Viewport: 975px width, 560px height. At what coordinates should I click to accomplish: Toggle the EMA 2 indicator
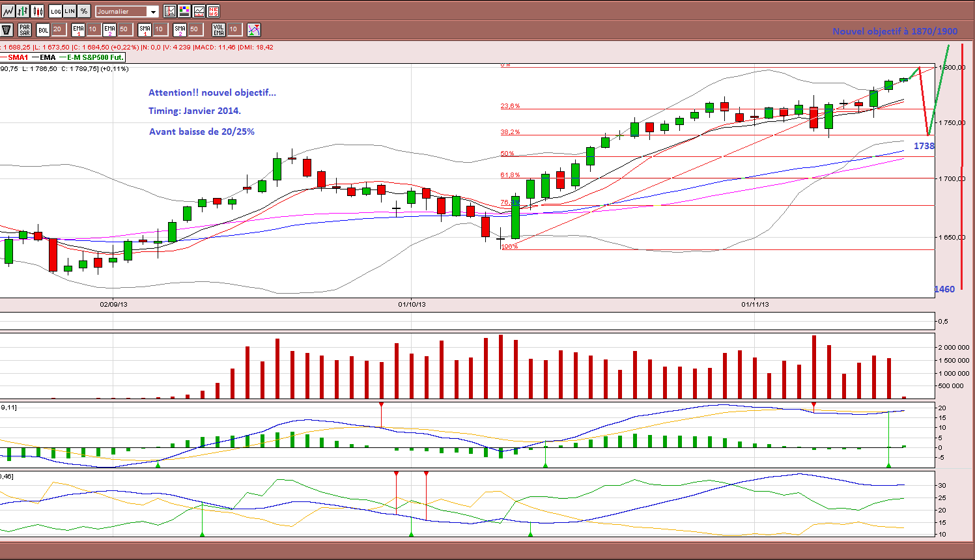109,29
